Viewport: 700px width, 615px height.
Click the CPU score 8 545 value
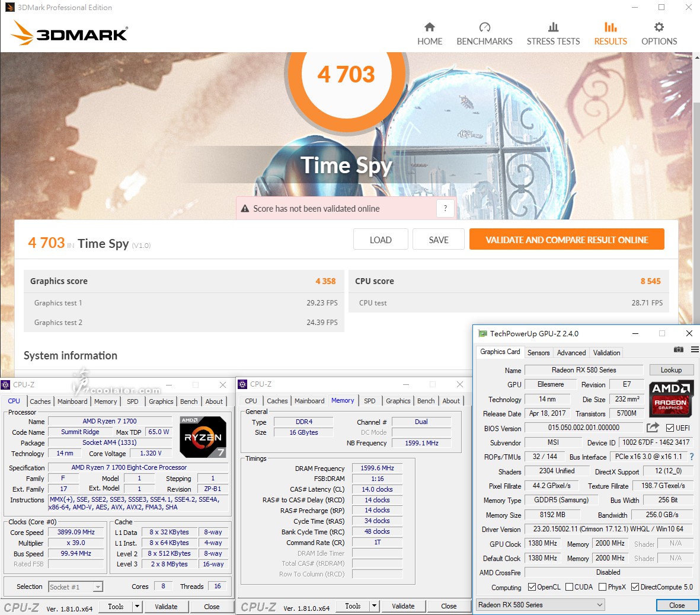[x=650, y=281]
